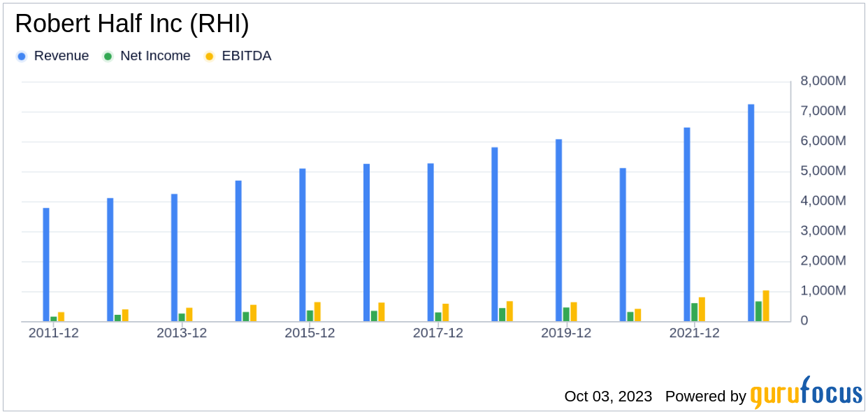
Task: Click the '2019-12' x-axis label
Action: tap(566, 334)
